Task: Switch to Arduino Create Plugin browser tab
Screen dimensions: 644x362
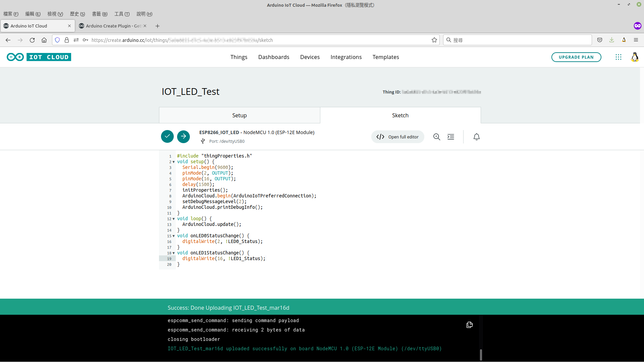Action: 113,26
